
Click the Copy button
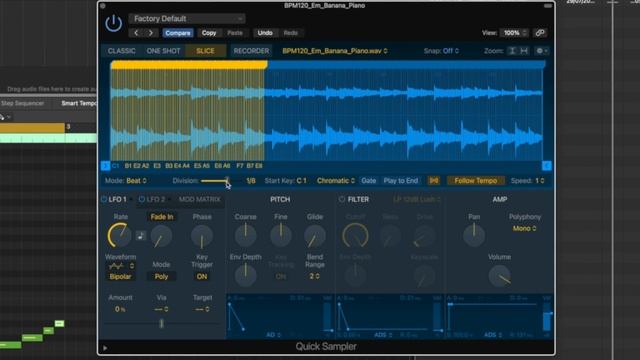[x=209, y=33]
